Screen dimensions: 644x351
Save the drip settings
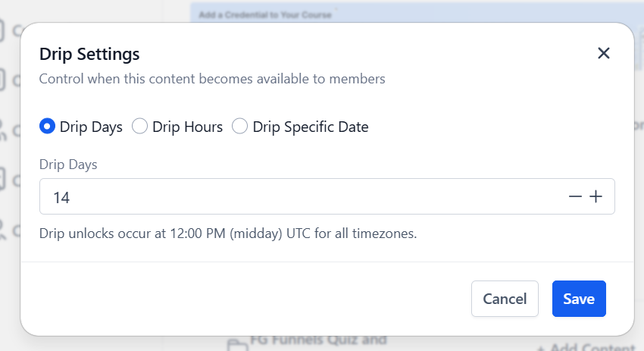(x=579, y=299)
